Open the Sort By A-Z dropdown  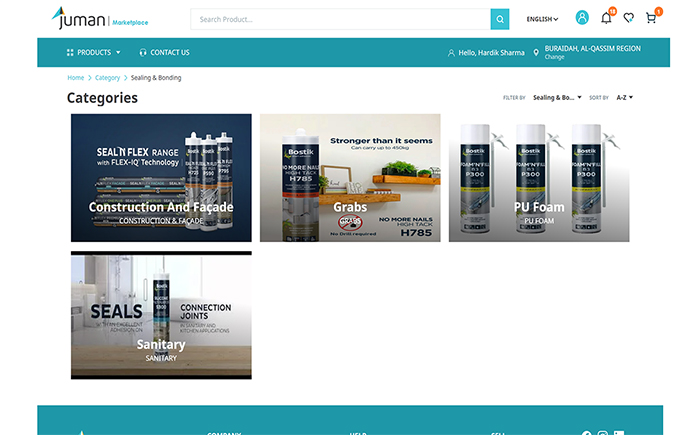pyautogui.click(x=625, y=97)
